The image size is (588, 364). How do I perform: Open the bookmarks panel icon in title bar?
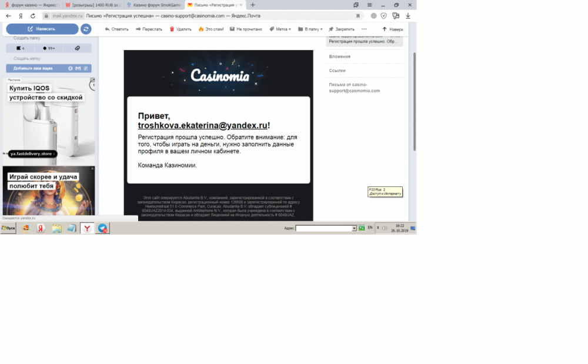pyautogui.click(x=356, y=5)
